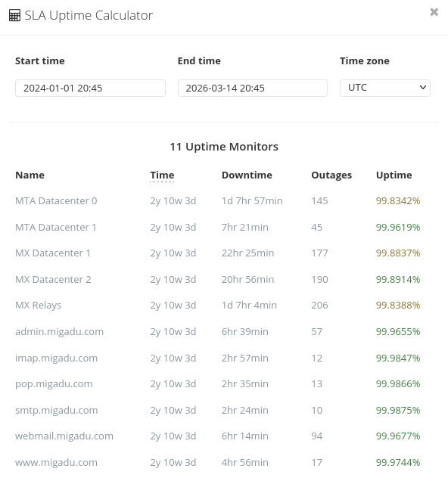
Task: Click outages count 190
Action: coord(320,280)
